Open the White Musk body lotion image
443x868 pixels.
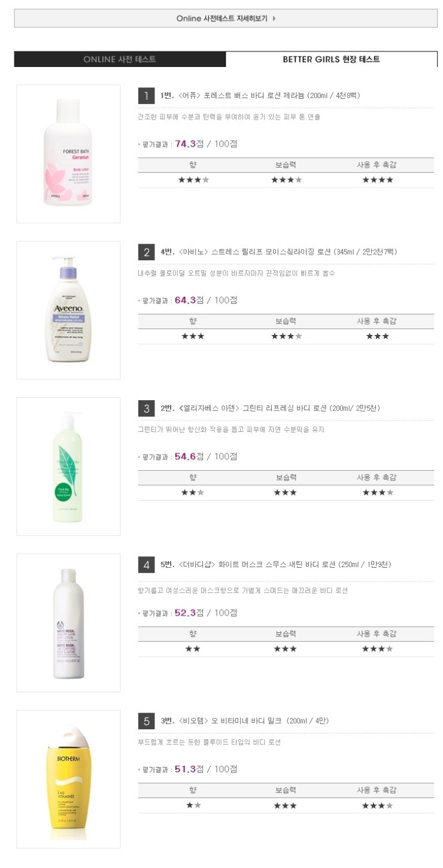pyautogui.click(x=68, y=623)
